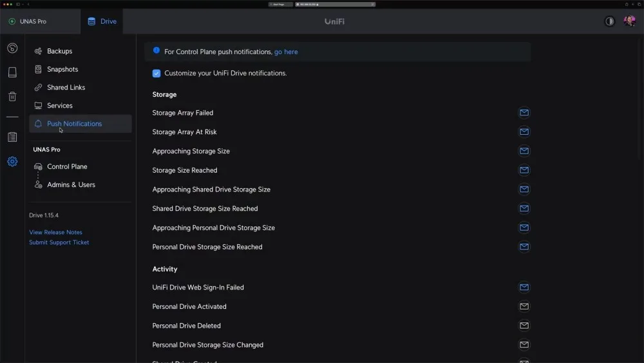Click the Activity section heading
The image size is (644, 363).
[165, 269]
